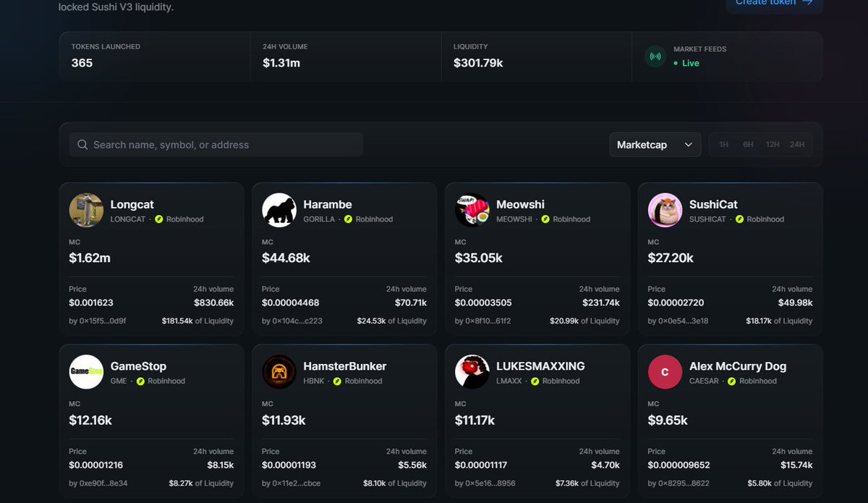Open the Alex McCurry Dog avatar
868x503 pixels.
[665, 372]
